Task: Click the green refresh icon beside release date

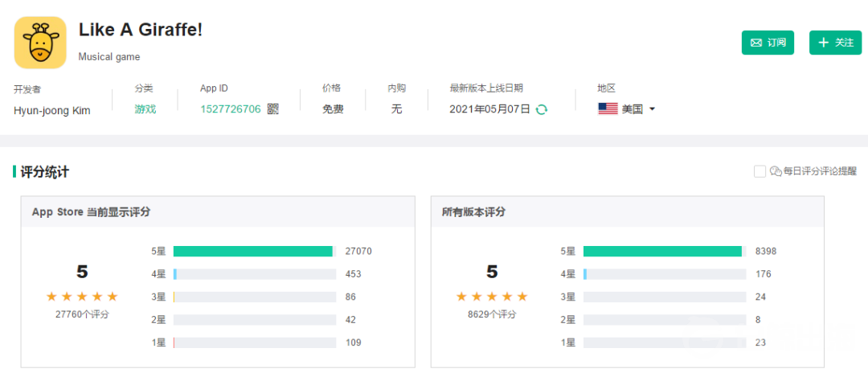Action: pos(542,109)
